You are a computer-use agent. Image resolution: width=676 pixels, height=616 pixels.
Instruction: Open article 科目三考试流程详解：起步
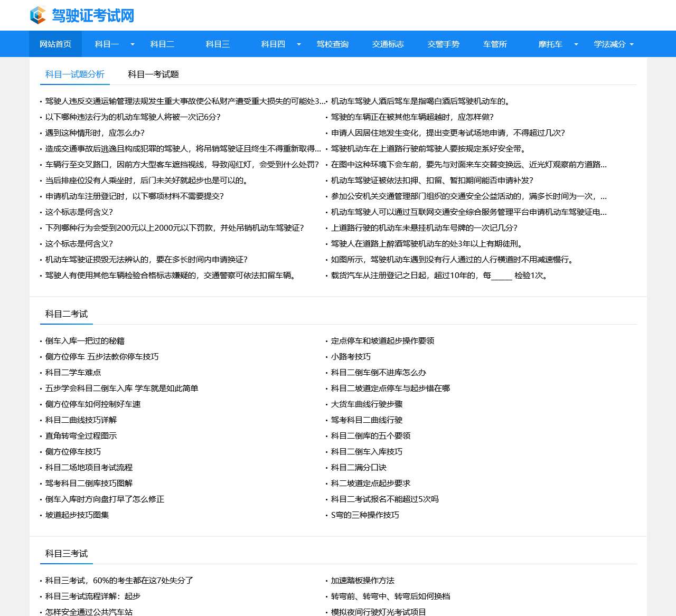point(93,596)
